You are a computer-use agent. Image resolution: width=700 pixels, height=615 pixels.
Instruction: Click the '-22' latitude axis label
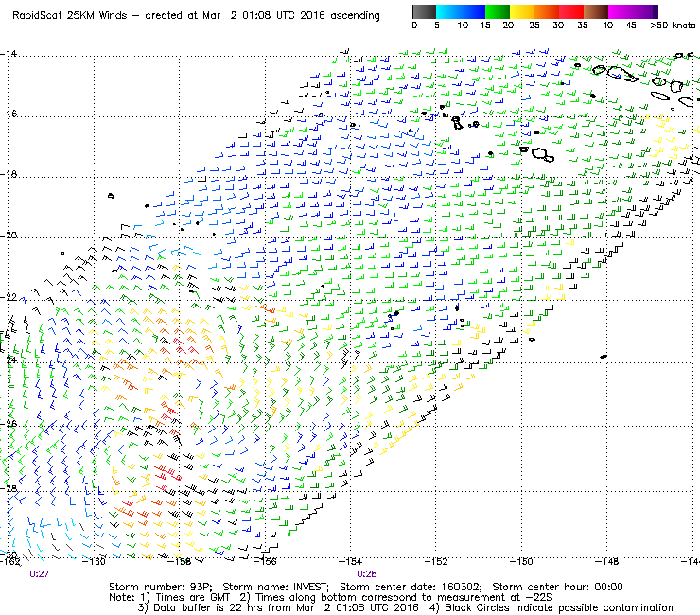[x=9, y=297]
